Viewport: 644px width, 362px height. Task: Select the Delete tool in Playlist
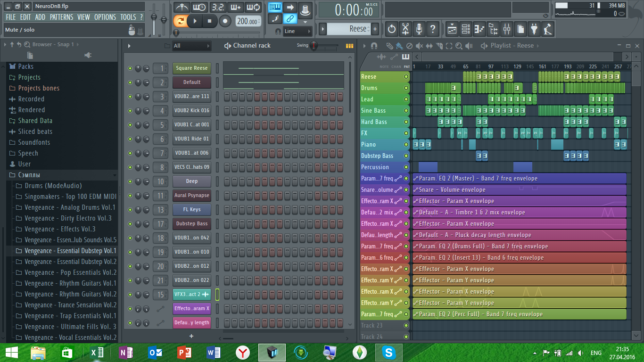coord(409,46)
